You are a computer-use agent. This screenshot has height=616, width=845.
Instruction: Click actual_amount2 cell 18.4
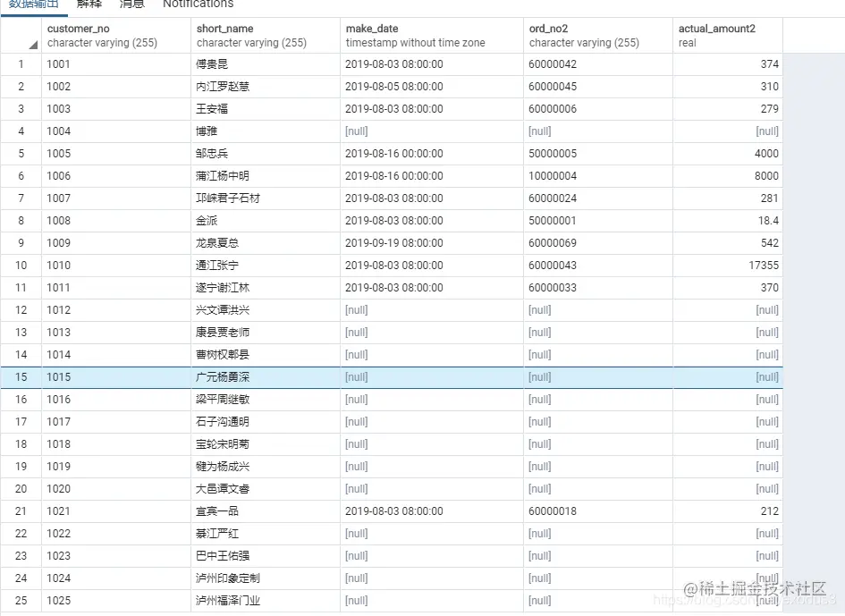click(x=728, y=221)
